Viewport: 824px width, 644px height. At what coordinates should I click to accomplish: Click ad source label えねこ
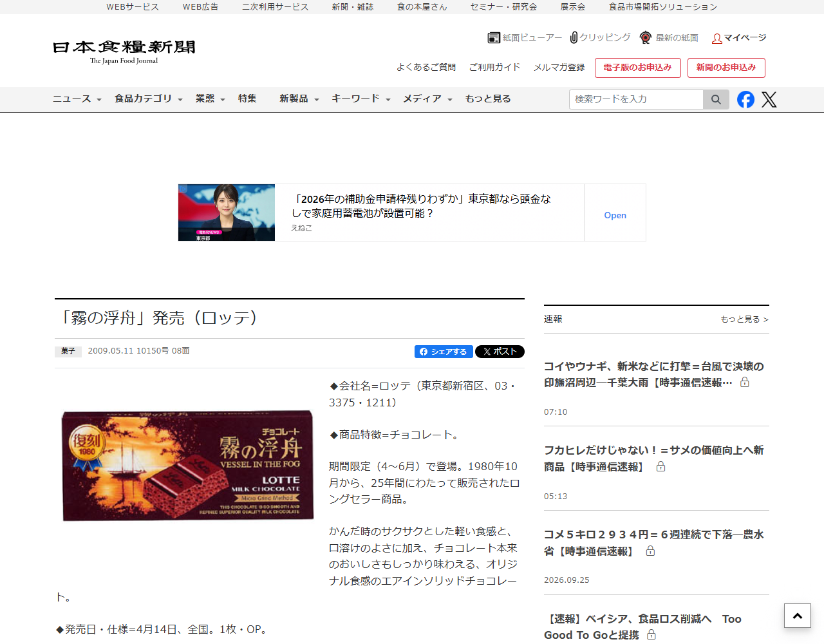pos(301,228)
